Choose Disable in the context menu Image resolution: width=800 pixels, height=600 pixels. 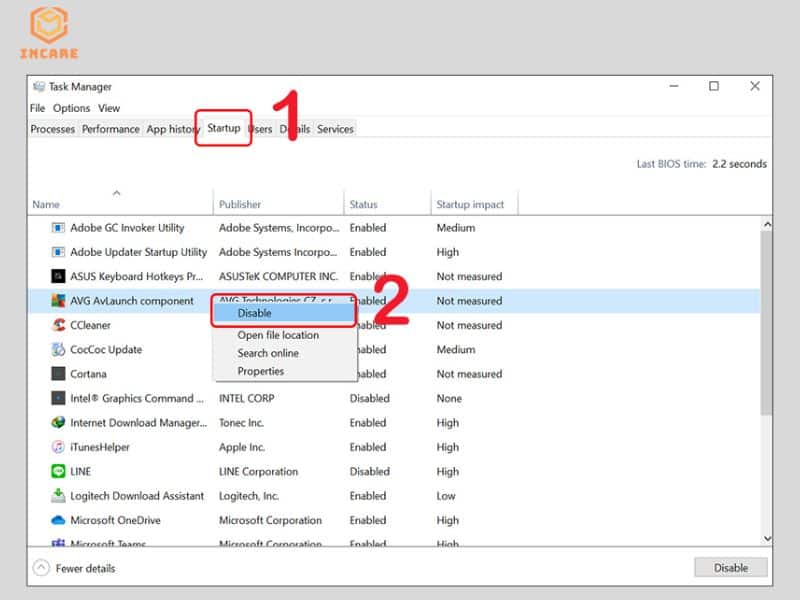coord(284,313)
